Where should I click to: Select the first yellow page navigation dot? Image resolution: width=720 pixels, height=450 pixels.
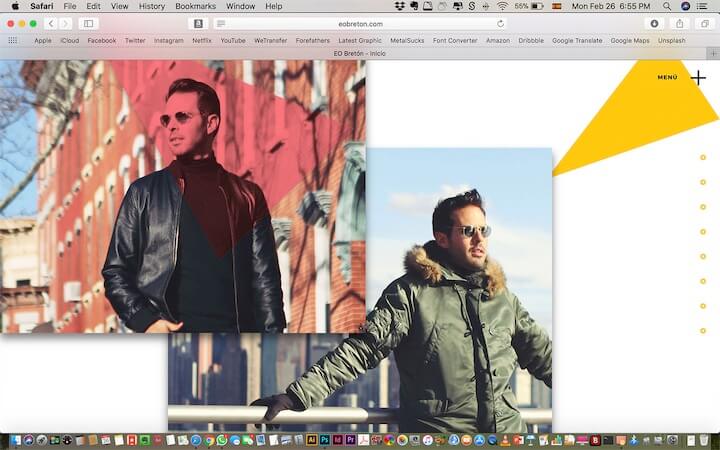pyautogui.click(x=703, y=157)
